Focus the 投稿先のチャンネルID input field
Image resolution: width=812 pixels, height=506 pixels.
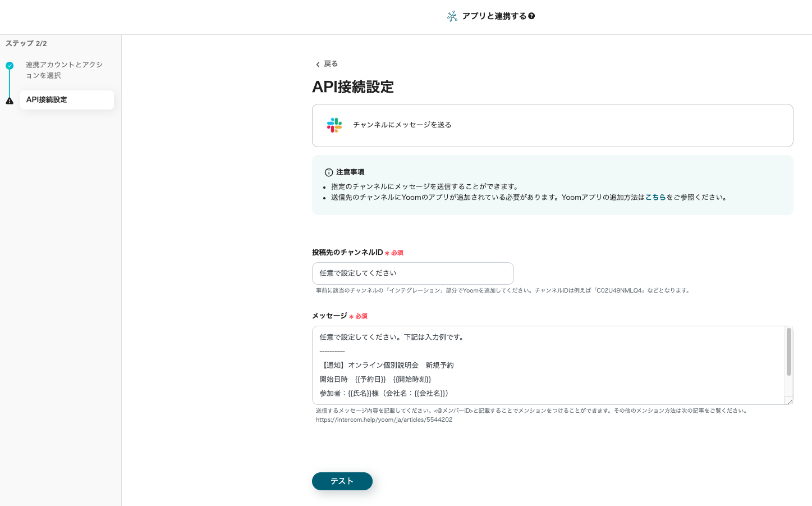click(x=412, y=273)
